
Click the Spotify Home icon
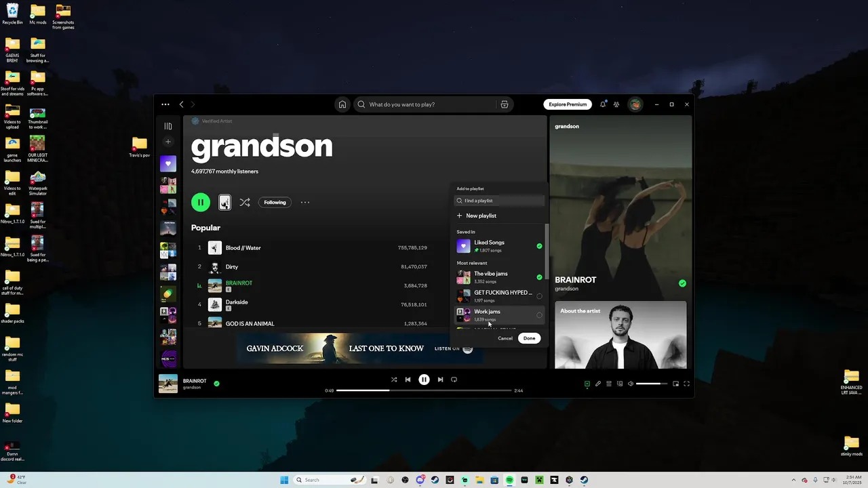[342, 104]
